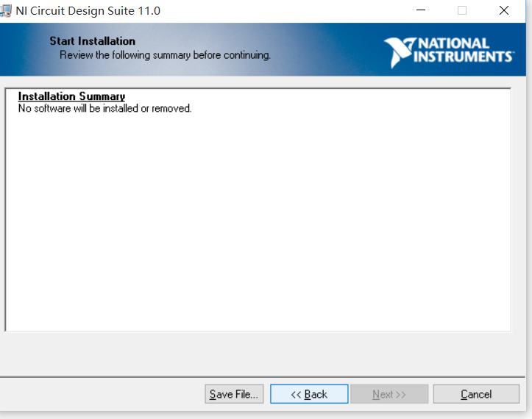Cancel the installation
The image size is (532, 419).
click(x=476, y=394)
